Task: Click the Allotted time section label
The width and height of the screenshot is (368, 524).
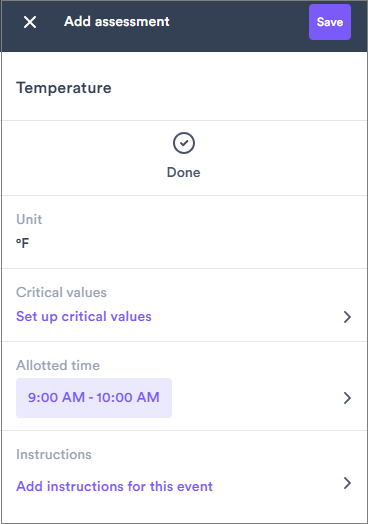Action: point(58,365)
